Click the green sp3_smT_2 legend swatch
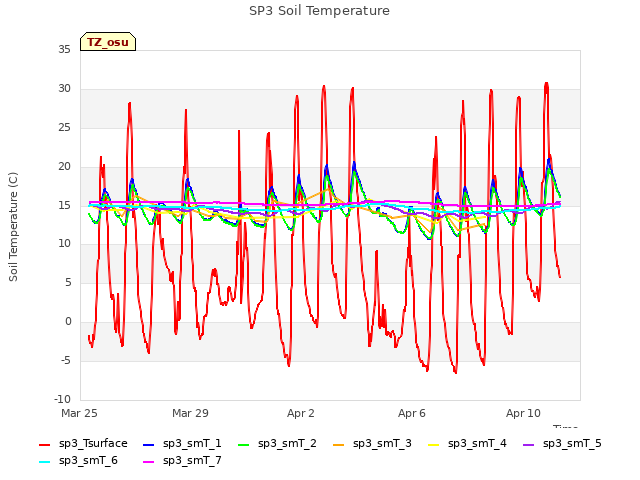This screenshot has height=480, width=640. [x=244, y=445]
